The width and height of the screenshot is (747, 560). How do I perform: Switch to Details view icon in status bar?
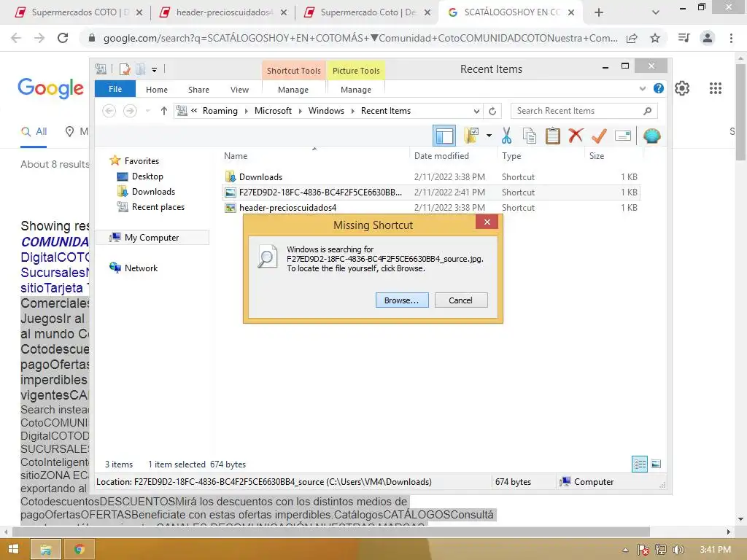tap(639, 464)
